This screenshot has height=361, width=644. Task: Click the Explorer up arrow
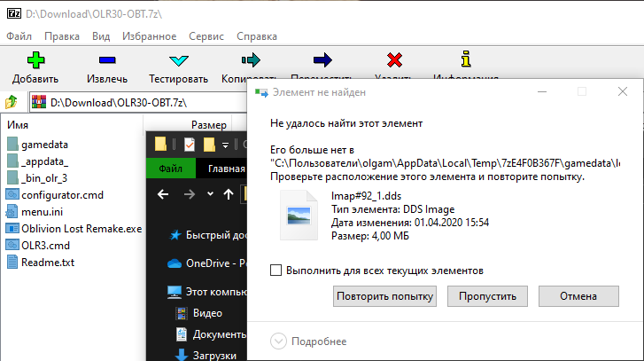[x=229, y=194]
